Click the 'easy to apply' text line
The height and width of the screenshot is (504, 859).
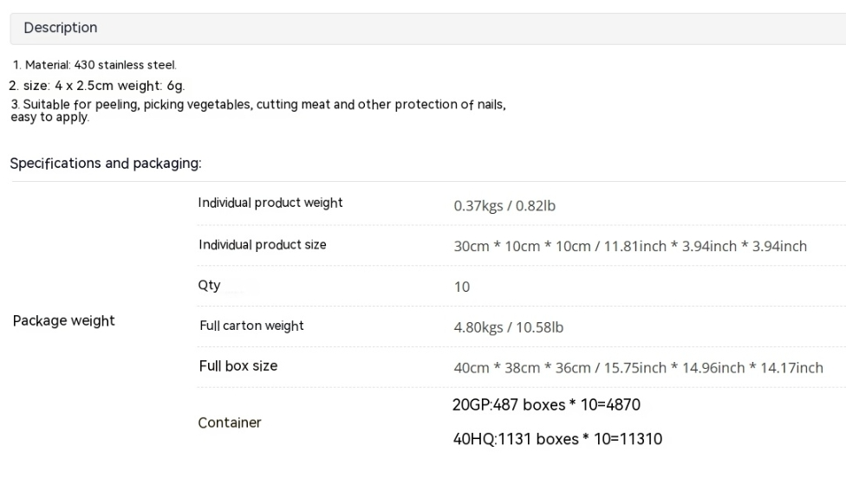(x=50, y=118)
